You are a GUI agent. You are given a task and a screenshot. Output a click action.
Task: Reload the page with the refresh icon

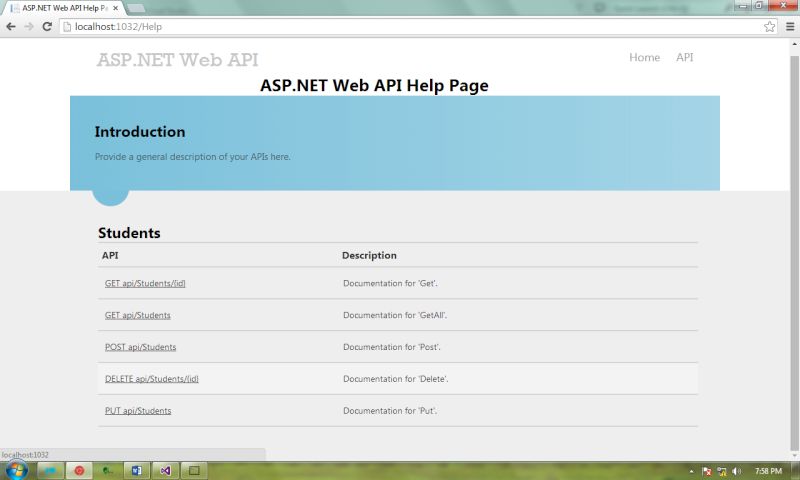tap(47, 27)
